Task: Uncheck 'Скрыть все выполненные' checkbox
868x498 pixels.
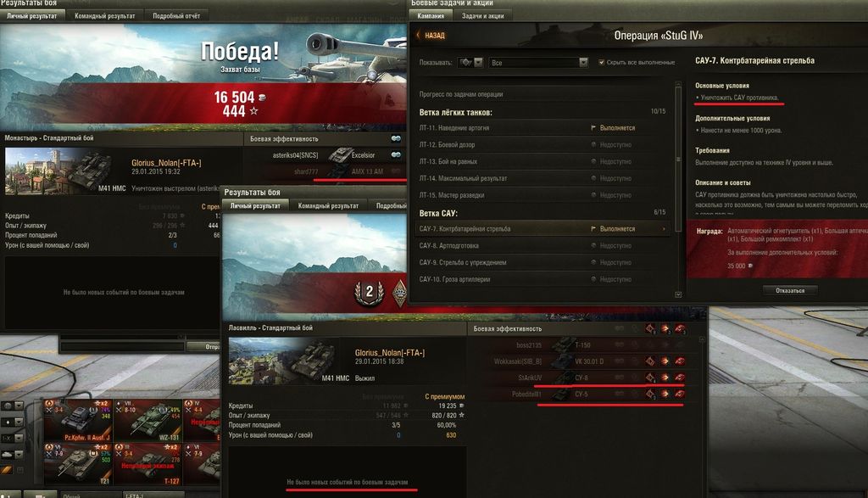Action: [x=601, y=63]
